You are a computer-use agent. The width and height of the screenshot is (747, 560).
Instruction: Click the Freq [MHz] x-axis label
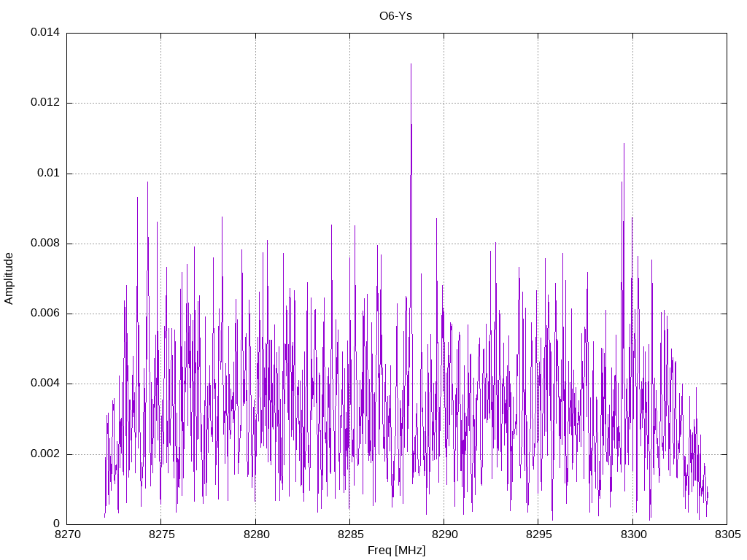(396, 551)
